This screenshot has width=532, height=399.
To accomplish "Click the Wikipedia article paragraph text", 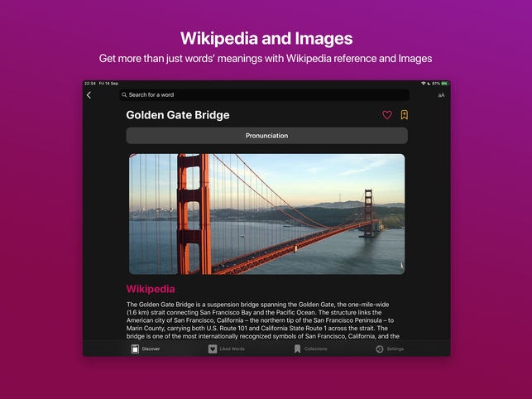I will click(x=263, y=320).
